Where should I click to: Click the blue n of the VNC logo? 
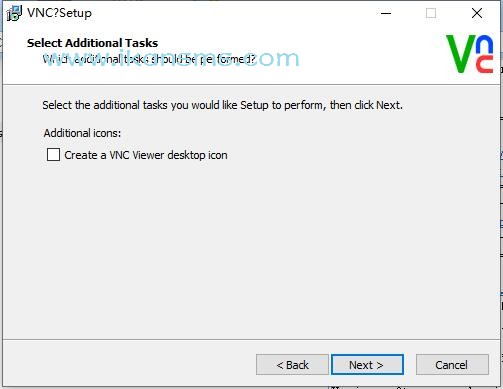coord(485,45)
